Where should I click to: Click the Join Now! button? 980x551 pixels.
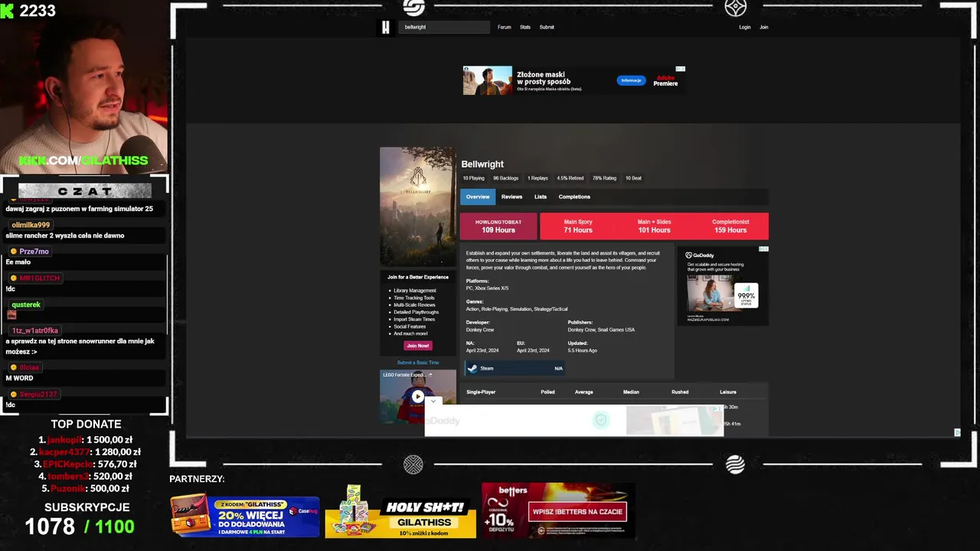tap(417, 345)
